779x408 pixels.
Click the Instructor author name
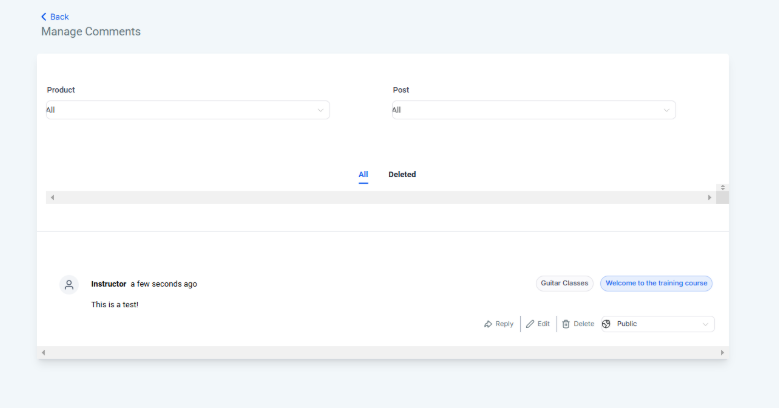pyautogui.click(x=109, y=284)
